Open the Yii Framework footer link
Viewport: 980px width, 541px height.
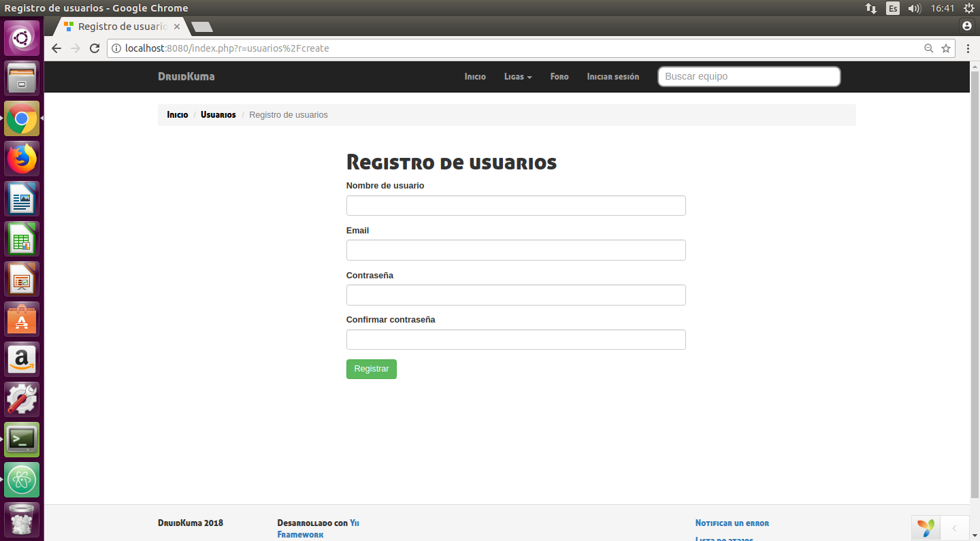[x=318, y=529]
